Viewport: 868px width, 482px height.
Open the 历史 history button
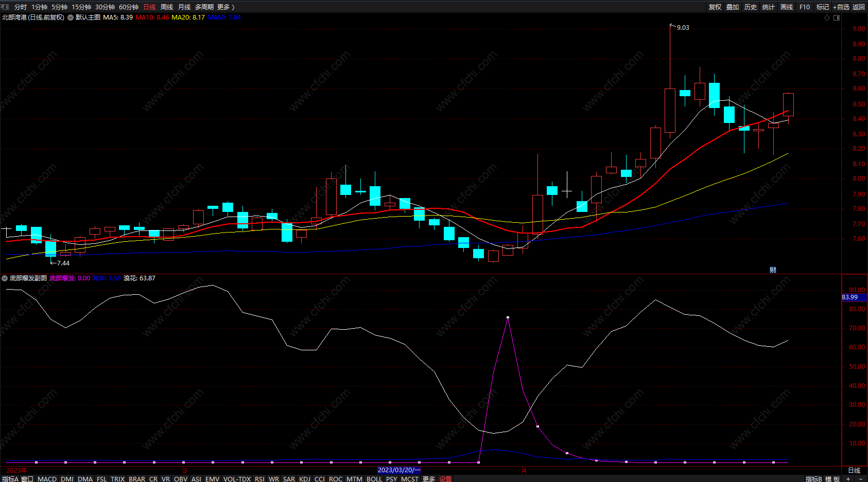pos(751,7)
